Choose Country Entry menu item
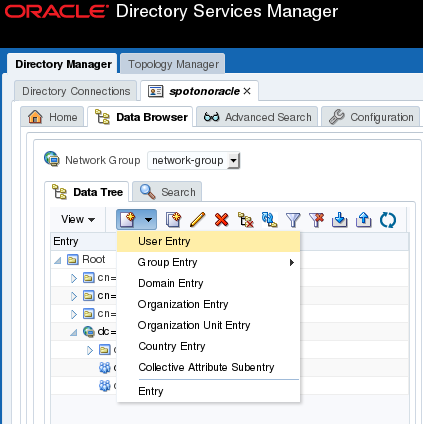 click(x=208, y=346)
